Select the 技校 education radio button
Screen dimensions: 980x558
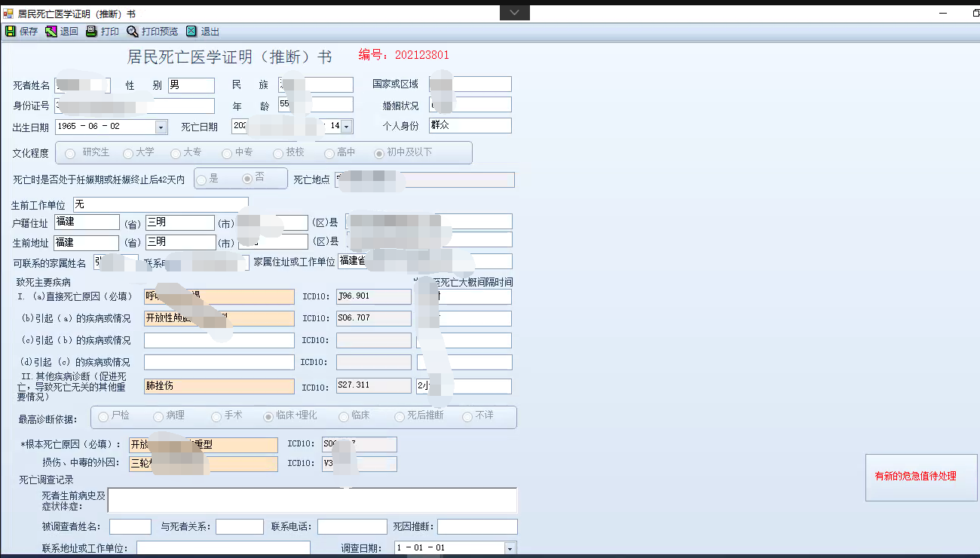(x=278, y=153)
